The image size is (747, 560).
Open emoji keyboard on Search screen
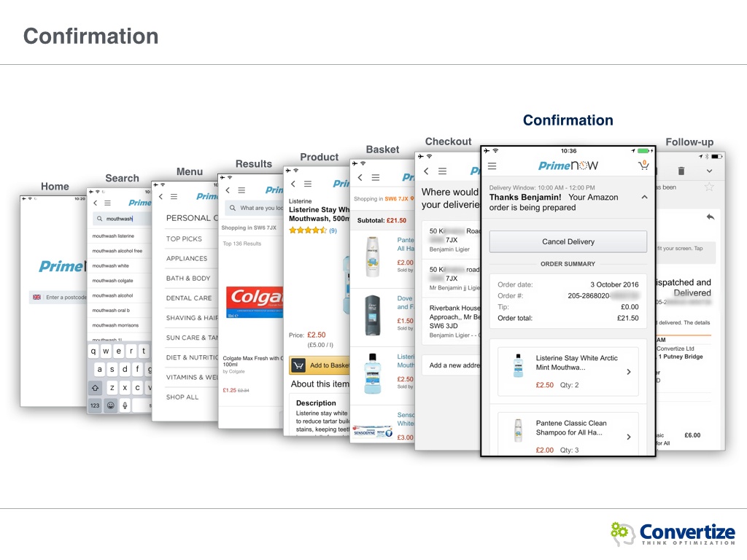(111, 405)
